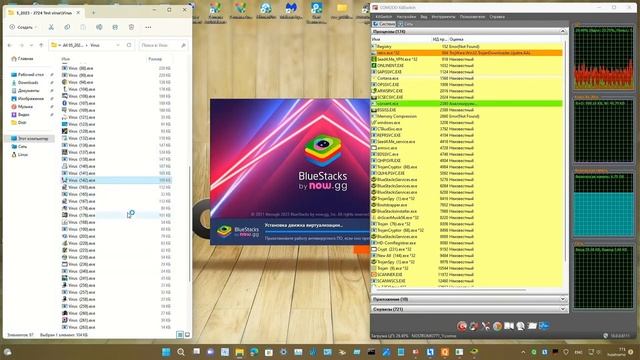The width and height of the screenshot is (640, 360).
Task: Click the blue monitor icon in KillSwitch bottom toolbar
Action: pyautogui.click(x=544, y=326)
